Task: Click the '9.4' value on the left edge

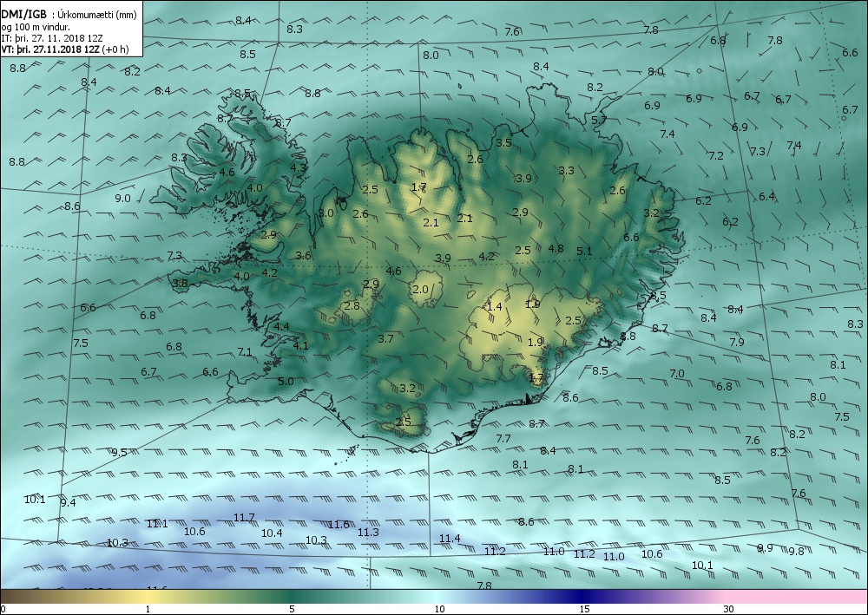Action: pyautogui.click(x=68, y=503)
